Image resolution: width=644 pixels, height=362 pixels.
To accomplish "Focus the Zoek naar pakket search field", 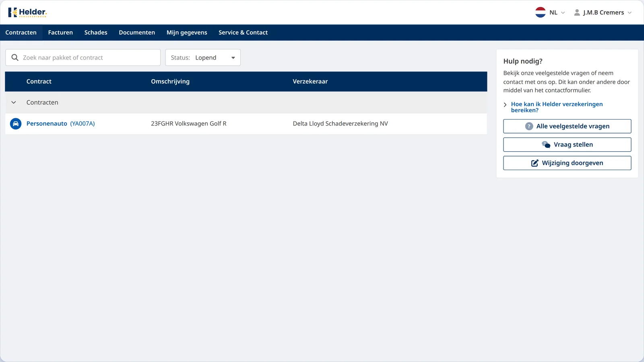I will [x=83, y=58].
